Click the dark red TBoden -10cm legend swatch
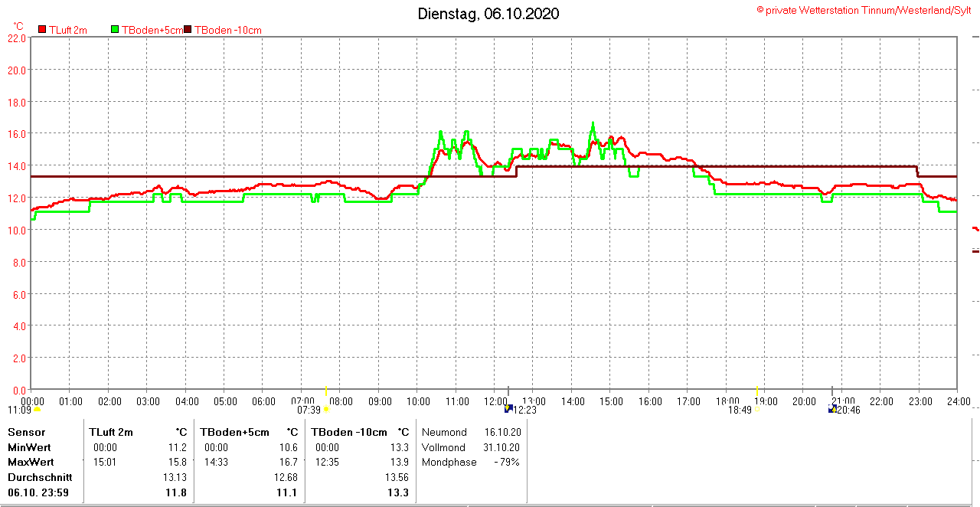The height and width of the screenshot is (507, 980). 188,30
